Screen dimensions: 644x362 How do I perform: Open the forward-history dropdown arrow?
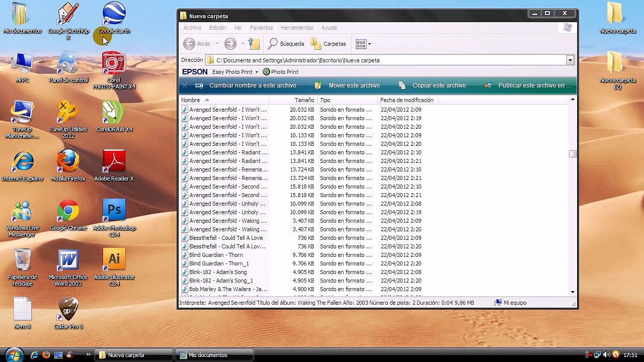tap(242, 44)
